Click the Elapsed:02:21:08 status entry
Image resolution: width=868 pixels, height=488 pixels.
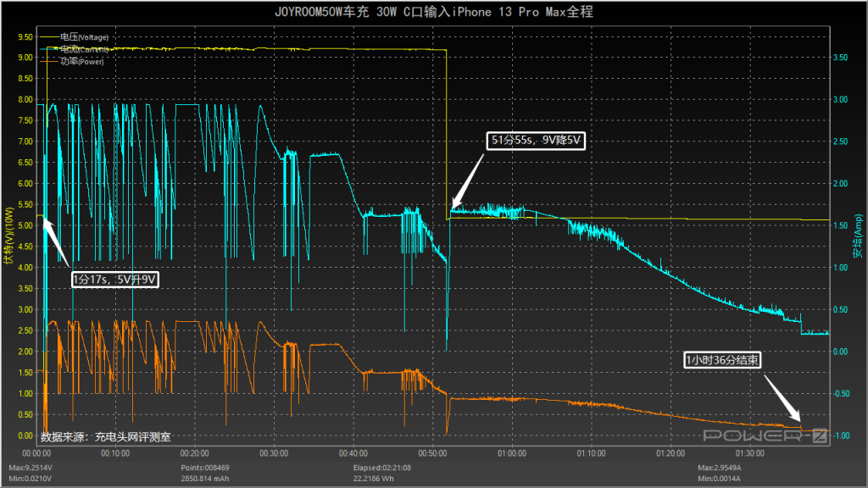[382, 468]
